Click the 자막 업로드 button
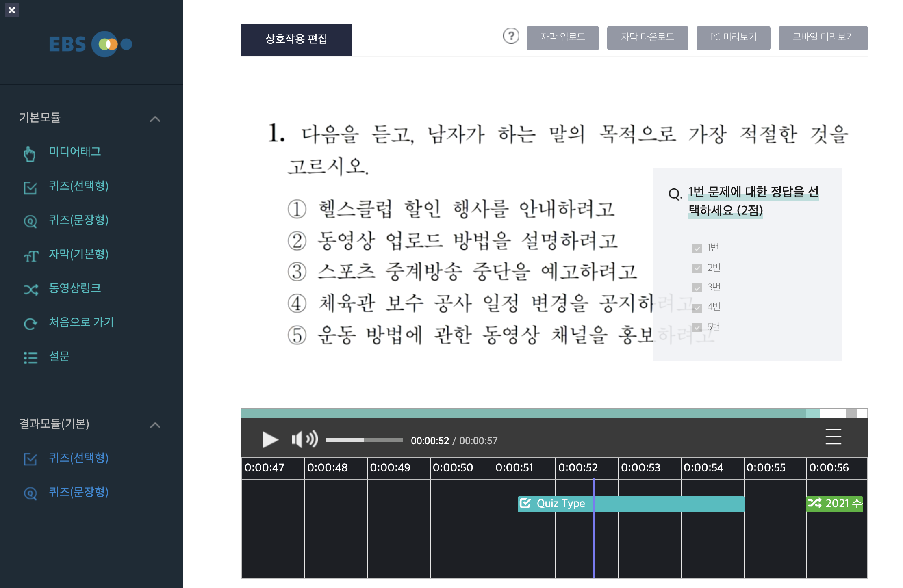The width and height of the screenshot is (903, 588). (x=562, y=38)
